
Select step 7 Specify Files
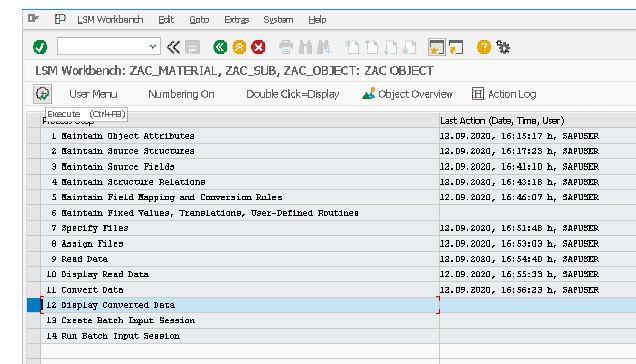pyautogui.click(x=240, y=228)
